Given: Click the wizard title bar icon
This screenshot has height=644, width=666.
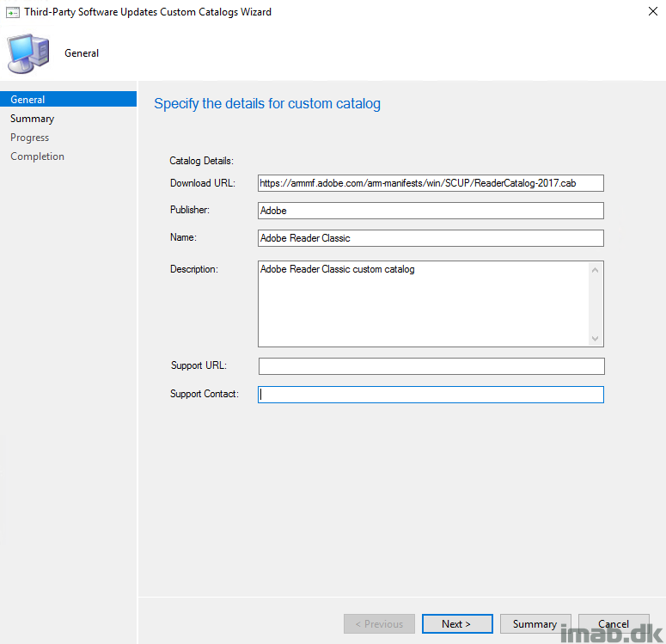Looking at the screenshot, I should point(12,12).
